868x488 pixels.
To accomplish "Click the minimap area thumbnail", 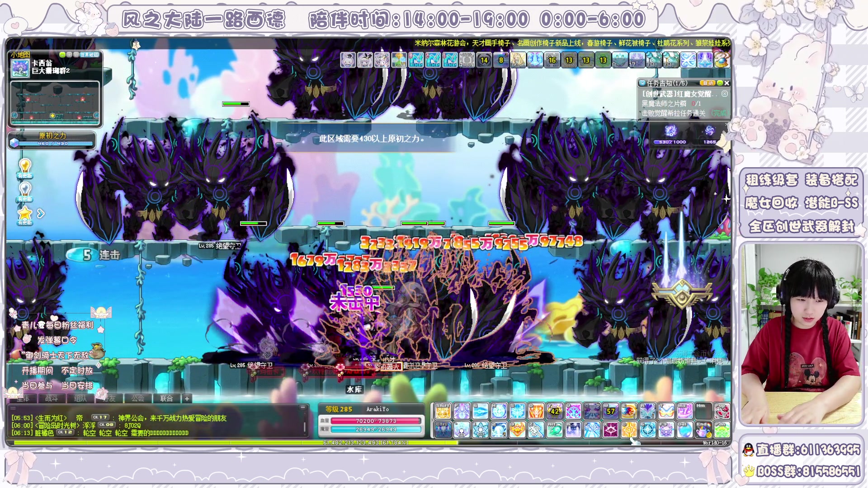I will 55,103.
